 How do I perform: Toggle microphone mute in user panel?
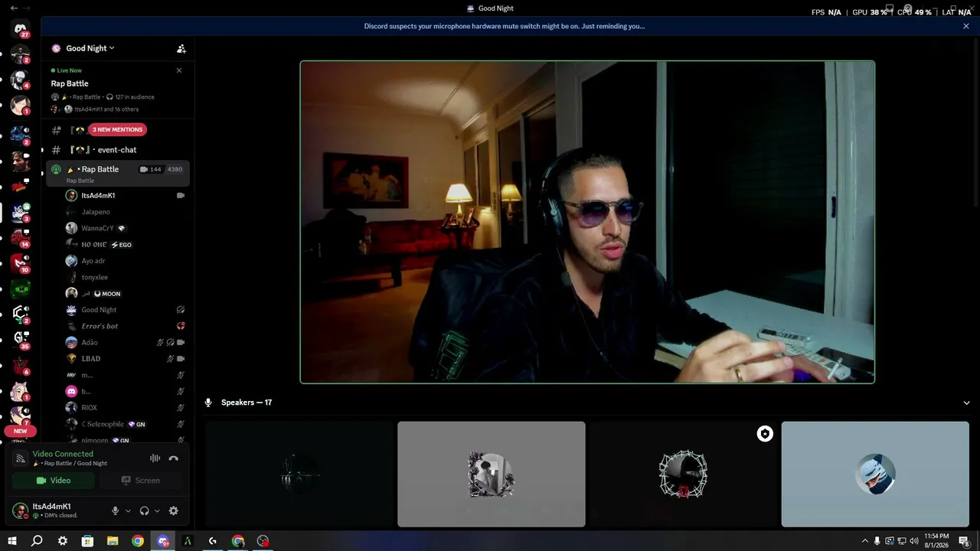[x=116, y=511]
